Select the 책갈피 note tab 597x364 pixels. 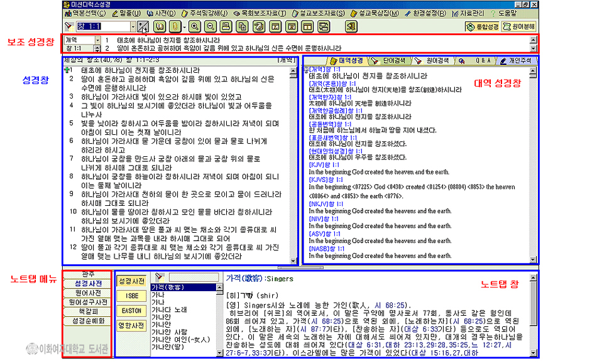(88, 311)
